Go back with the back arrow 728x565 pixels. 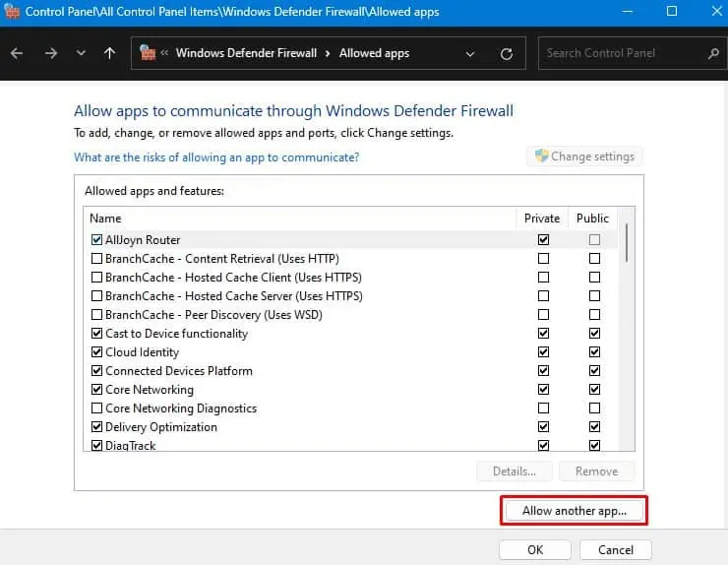point(17,53)
